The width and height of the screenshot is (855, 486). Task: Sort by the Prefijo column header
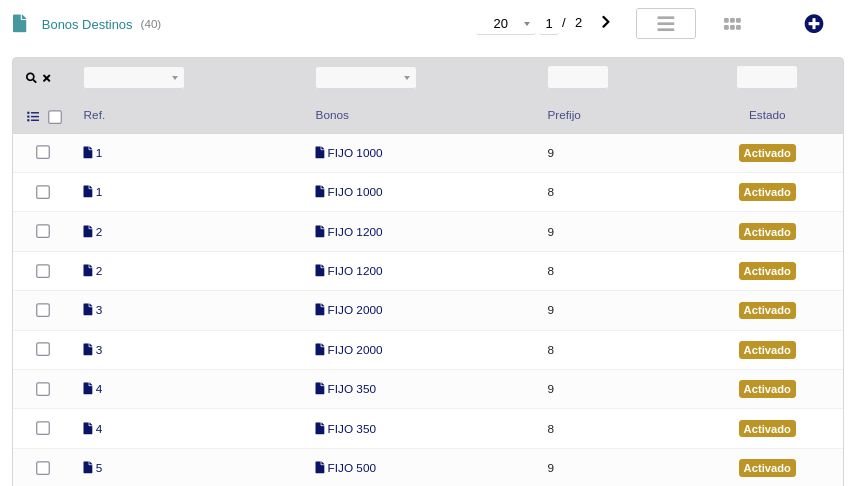click(564, 115)
